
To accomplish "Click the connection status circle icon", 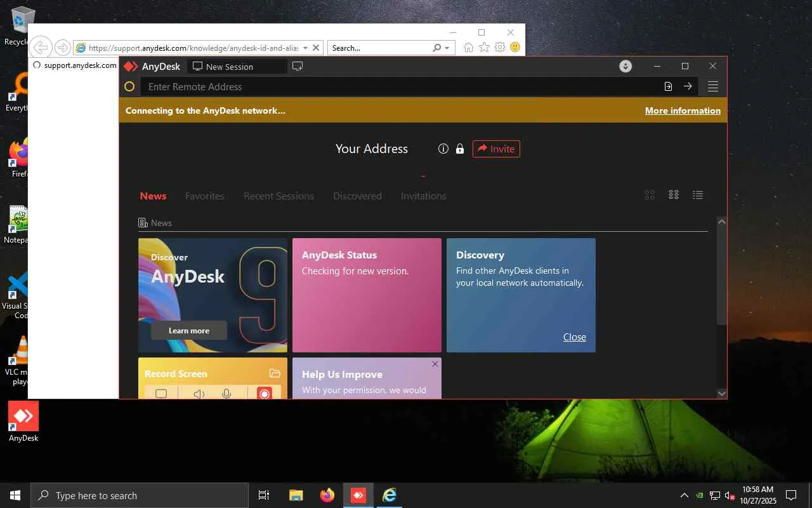I will pyautogui.click(x=129, y=87).
